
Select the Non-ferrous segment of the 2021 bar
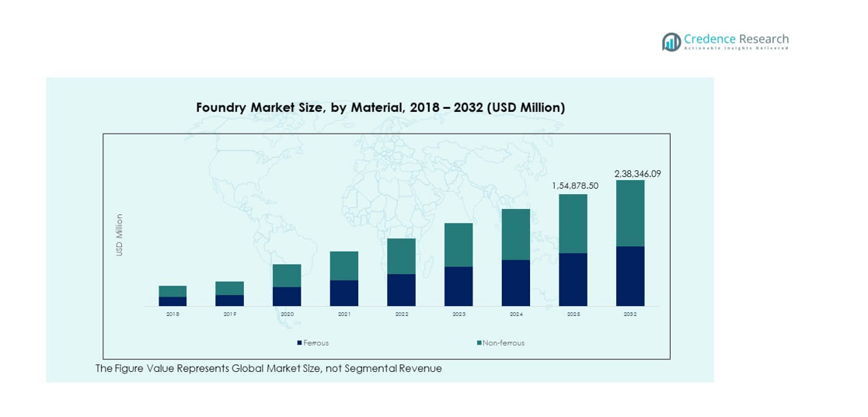343,266
